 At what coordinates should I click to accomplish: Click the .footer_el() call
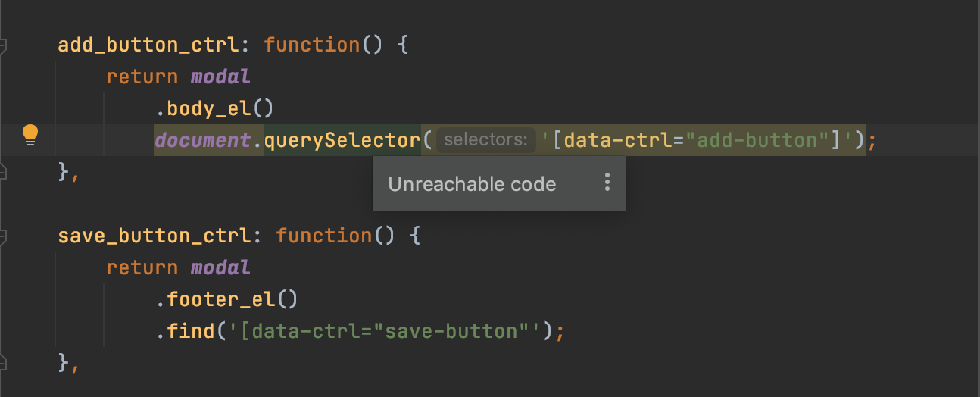pyautogui.click(x=226, y=299)
